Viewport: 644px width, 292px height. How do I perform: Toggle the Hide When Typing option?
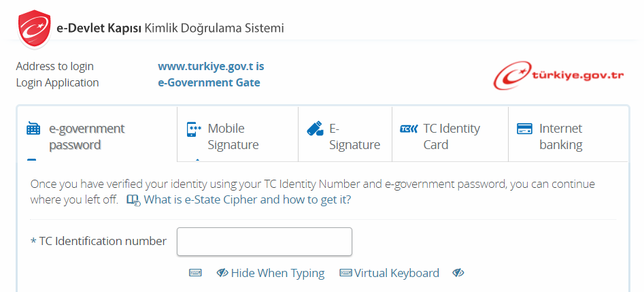[277, 273]
